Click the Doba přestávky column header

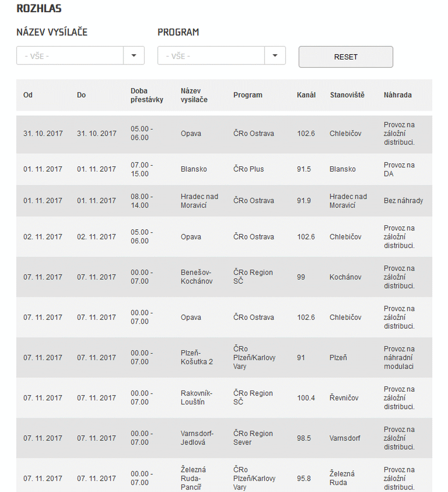click(x=147, y=95)
